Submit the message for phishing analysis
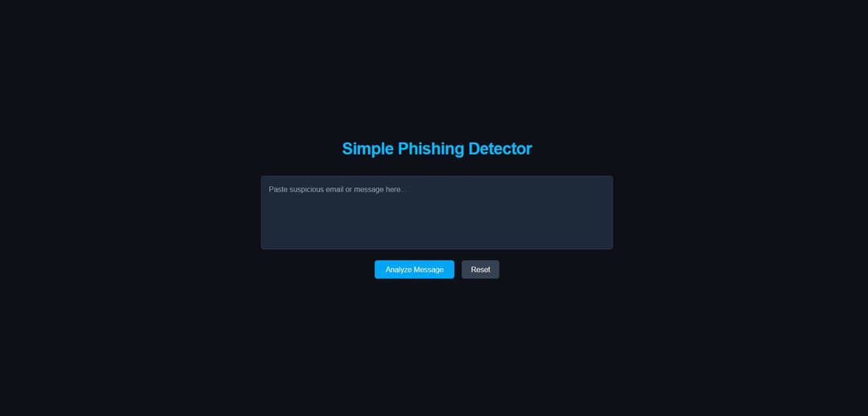This screenshot has width=868, height=416. (414, 270)
